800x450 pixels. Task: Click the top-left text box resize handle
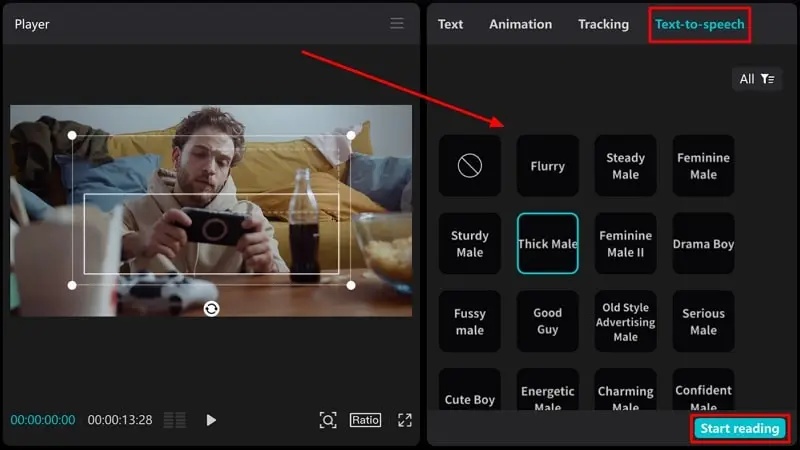[x=72, y=134]
